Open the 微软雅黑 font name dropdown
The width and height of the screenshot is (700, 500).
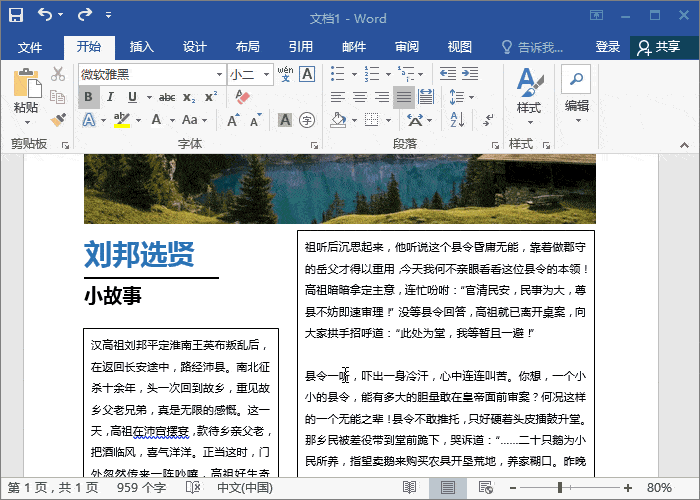pyautogui.click(x=220, y=75)
